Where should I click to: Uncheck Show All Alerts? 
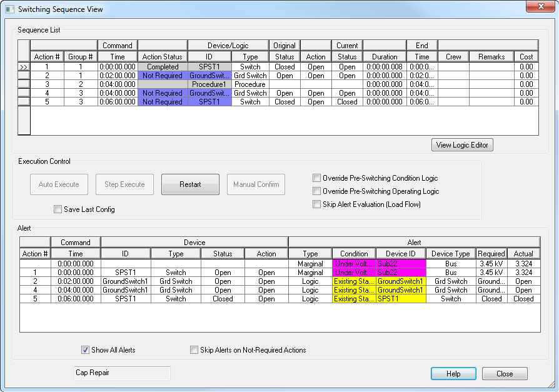click(84, 350)
